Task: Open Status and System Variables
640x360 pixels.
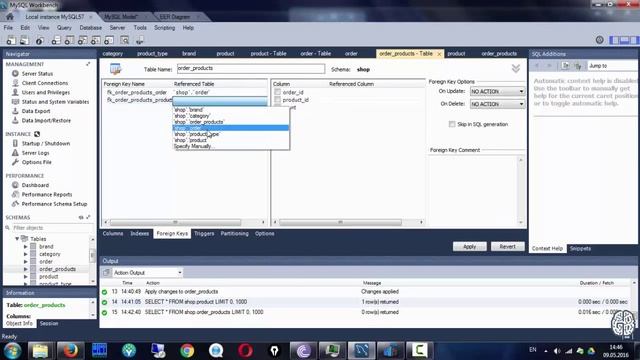Action: (x=55, y=102)
